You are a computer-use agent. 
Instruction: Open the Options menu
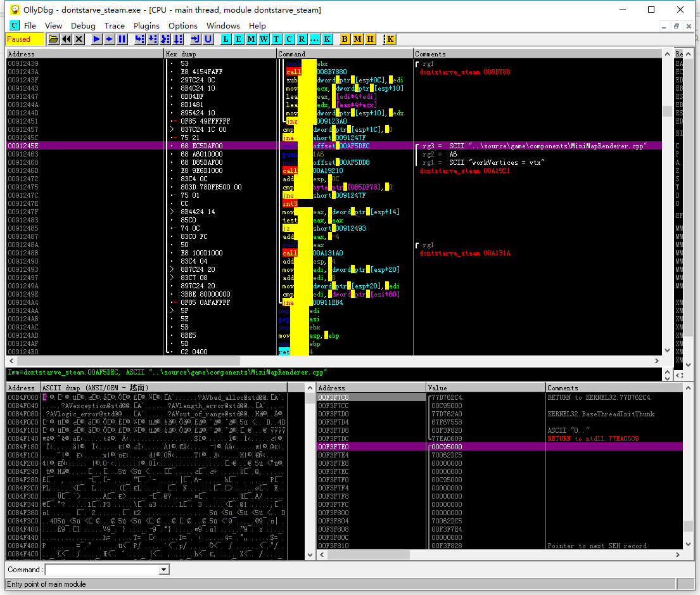[183, 26]
